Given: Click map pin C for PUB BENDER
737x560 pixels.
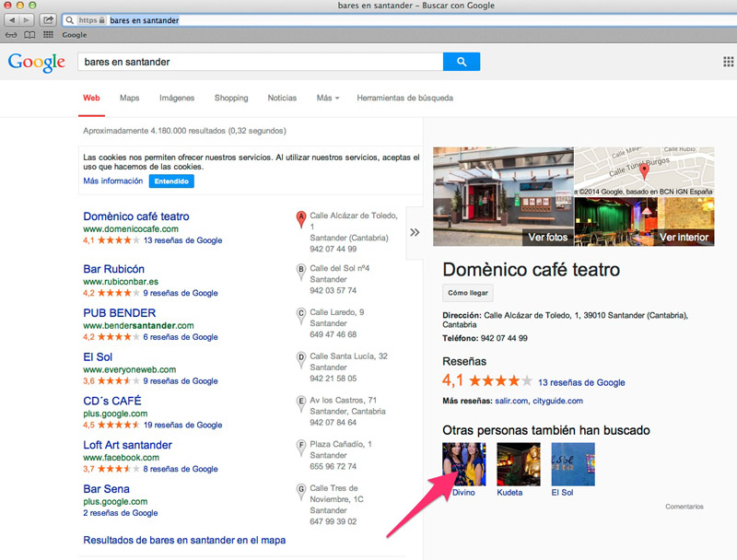Looking at the screenshot, I should (x=301, y=316).
